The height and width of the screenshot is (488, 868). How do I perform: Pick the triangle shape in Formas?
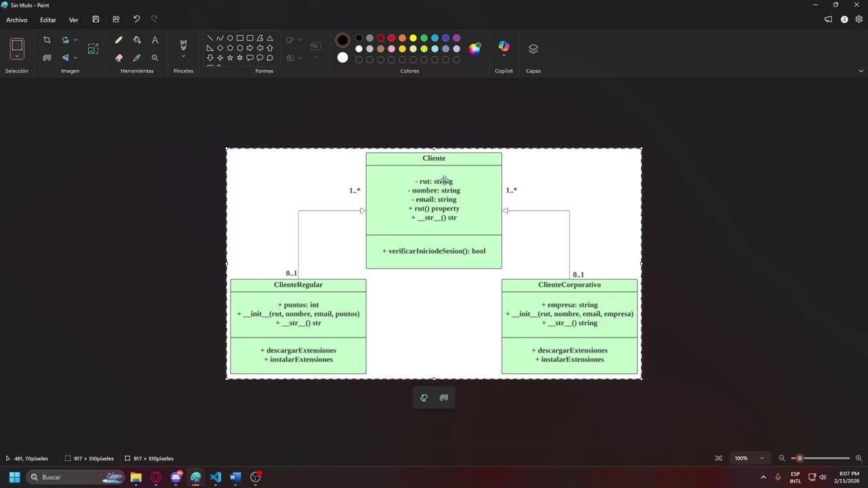(270, 39)
